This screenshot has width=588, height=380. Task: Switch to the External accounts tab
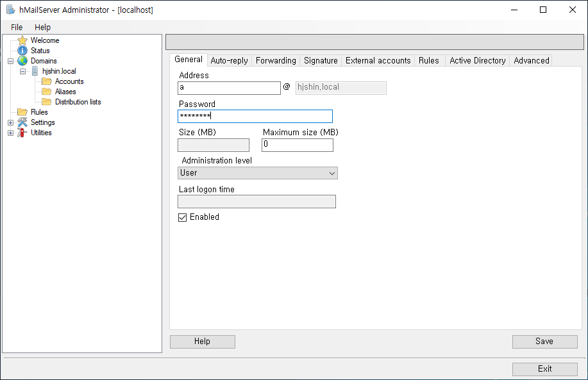click(x=378, y=61)
